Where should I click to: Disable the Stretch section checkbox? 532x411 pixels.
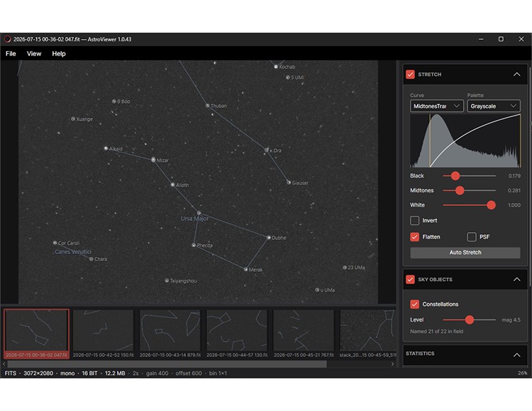click(x=410, y=75)
